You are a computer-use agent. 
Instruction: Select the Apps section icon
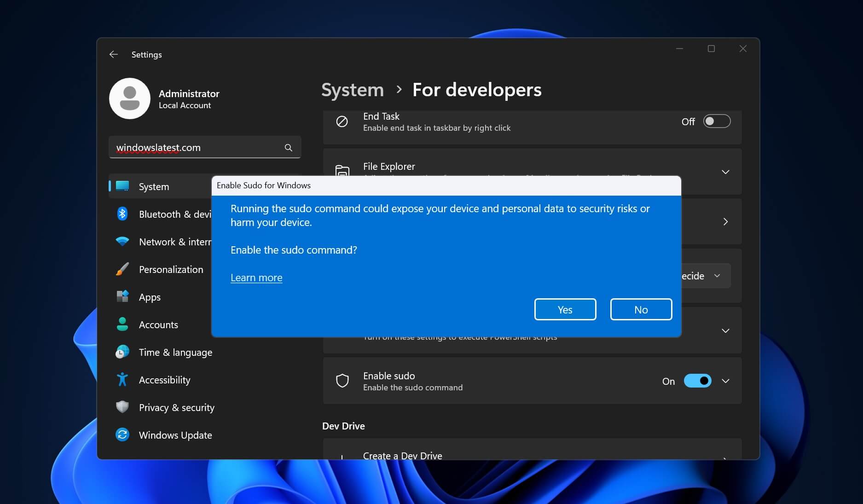pos(122,296)
